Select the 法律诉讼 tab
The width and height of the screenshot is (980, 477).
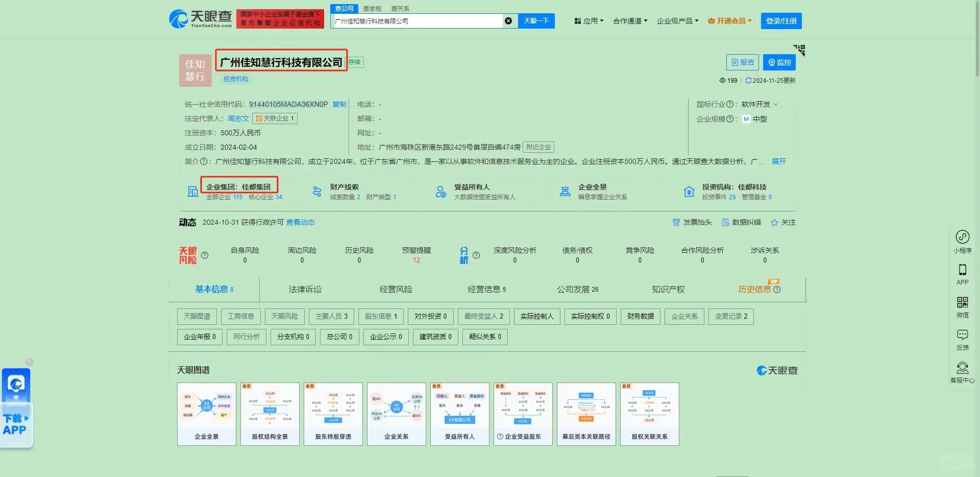[x=305, y=290]
